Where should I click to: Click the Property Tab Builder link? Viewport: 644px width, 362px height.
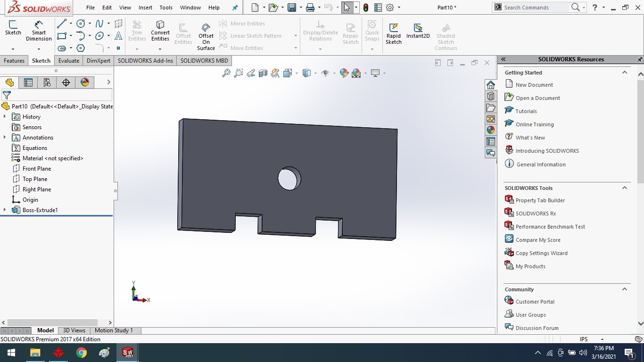(540, 200)
